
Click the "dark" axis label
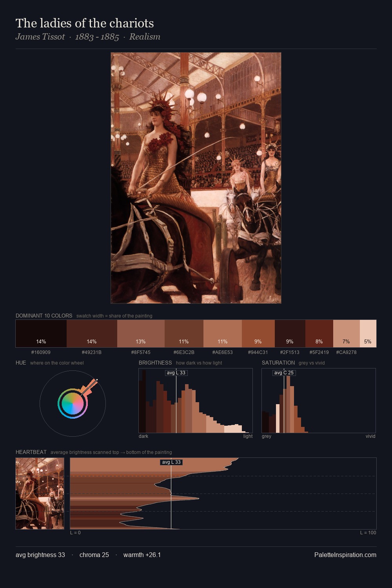point(143,436)
